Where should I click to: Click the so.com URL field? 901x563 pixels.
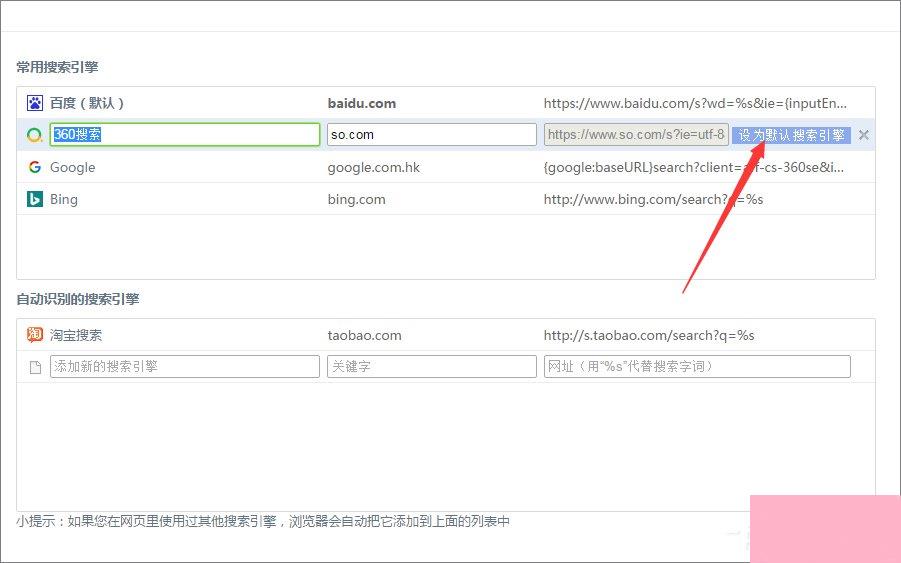click(636, 134)
